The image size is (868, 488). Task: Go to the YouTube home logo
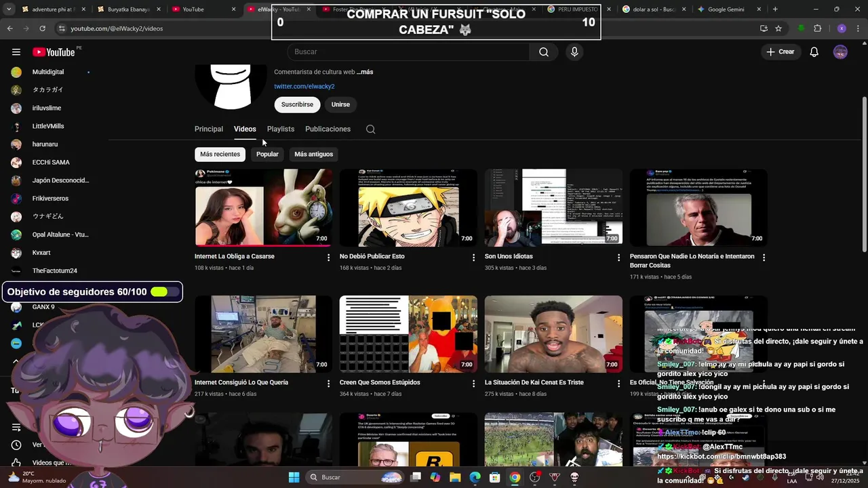(x=54, y=52)
